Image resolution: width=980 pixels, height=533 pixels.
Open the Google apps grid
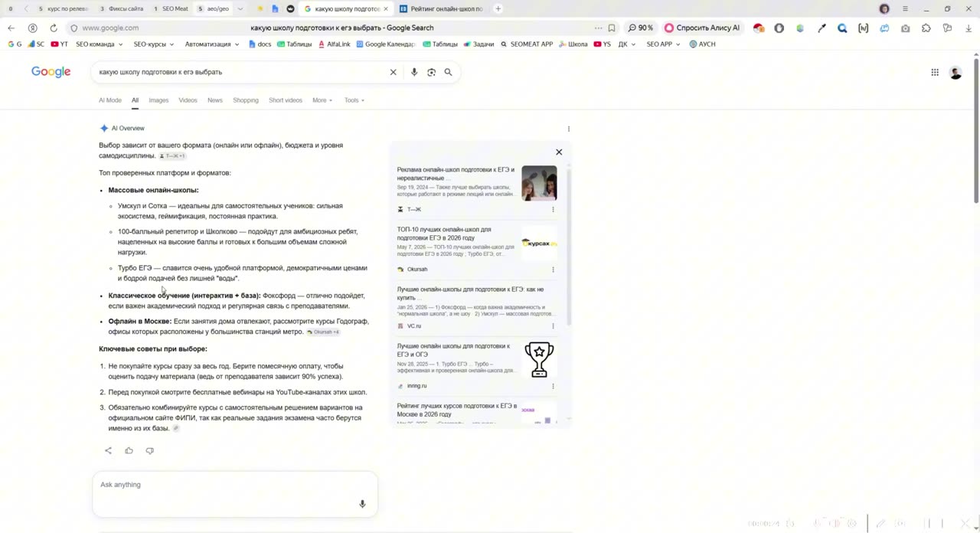pyautogui.click(x=935, y=72)
